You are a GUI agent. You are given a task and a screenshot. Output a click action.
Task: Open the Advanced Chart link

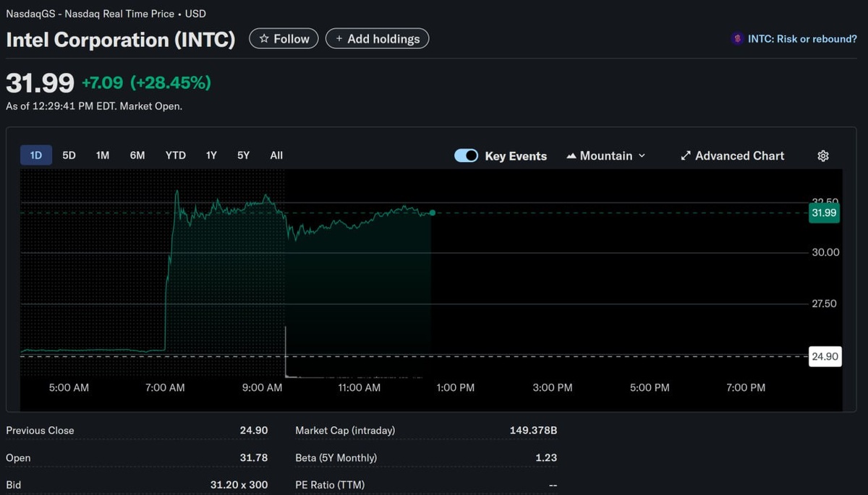pos(733,156)
